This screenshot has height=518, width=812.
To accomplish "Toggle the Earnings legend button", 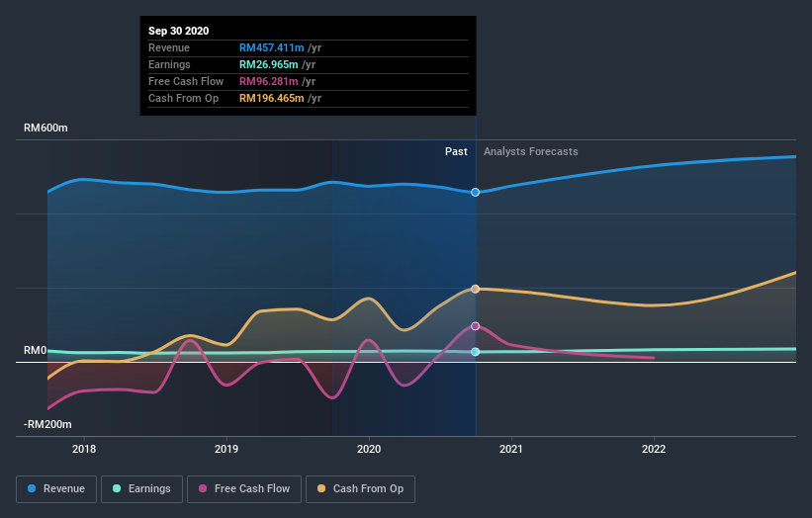I will [141, 489].
